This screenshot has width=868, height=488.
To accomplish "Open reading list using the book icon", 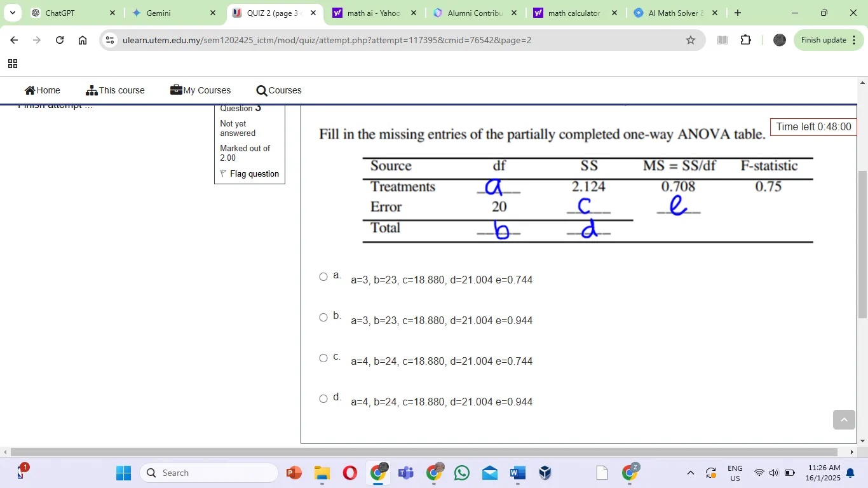I will 722,39.
